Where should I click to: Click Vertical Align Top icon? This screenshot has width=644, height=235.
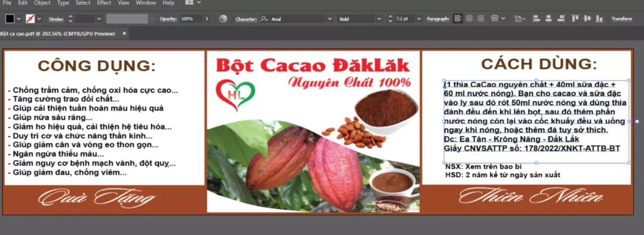575,18
